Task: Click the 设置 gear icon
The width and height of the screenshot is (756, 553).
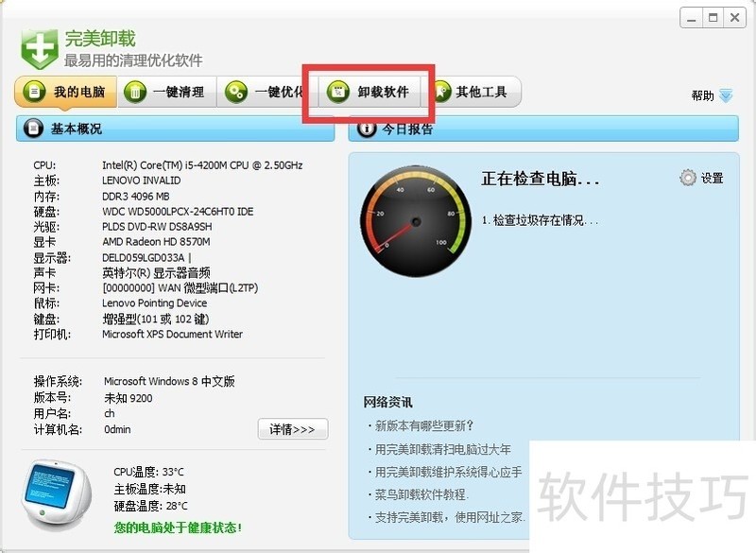Action: click(688, 178)
